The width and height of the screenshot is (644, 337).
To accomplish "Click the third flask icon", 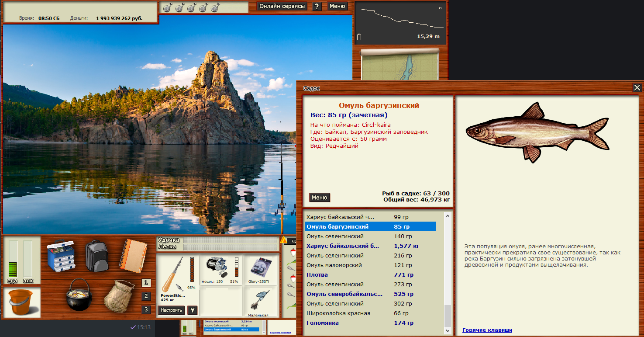I will 191,7.
